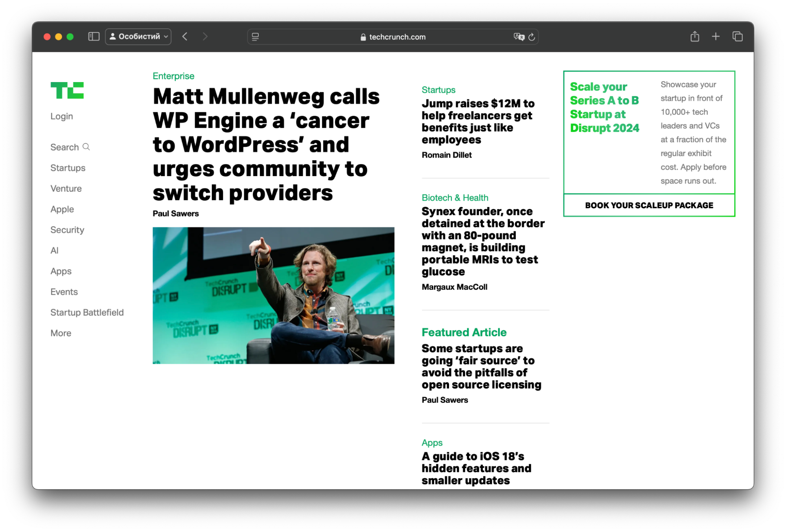
Task: Click author Margaux MacColl
Action: [x=455, y=287]
